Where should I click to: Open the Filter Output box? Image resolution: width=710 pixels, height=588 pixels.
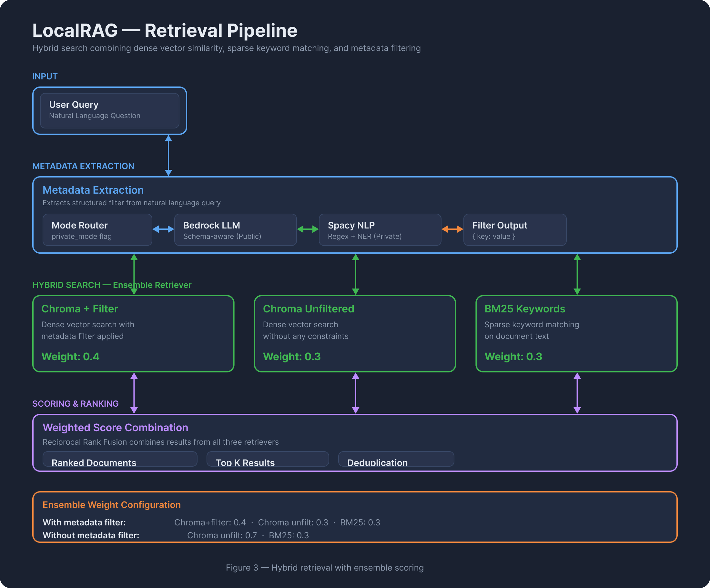click(x=515, y=229)
